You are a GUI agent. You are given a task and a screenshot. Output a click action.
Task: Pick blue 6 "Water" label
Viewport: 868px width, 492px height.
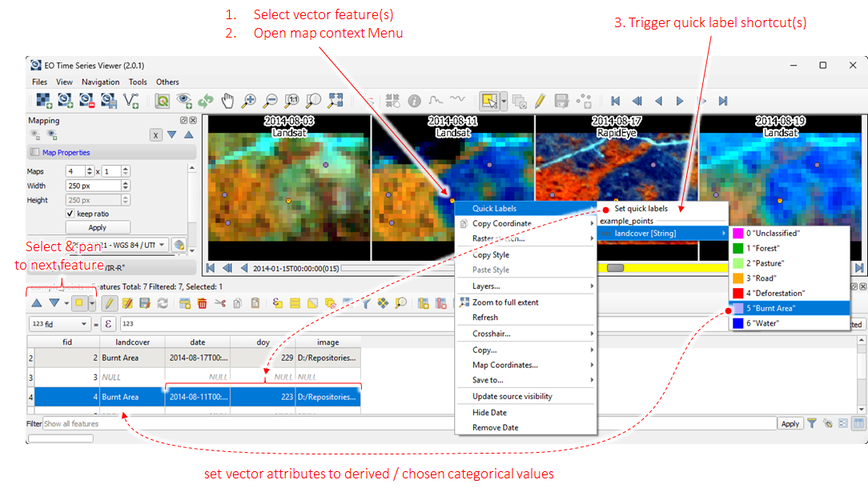point(790,323)
